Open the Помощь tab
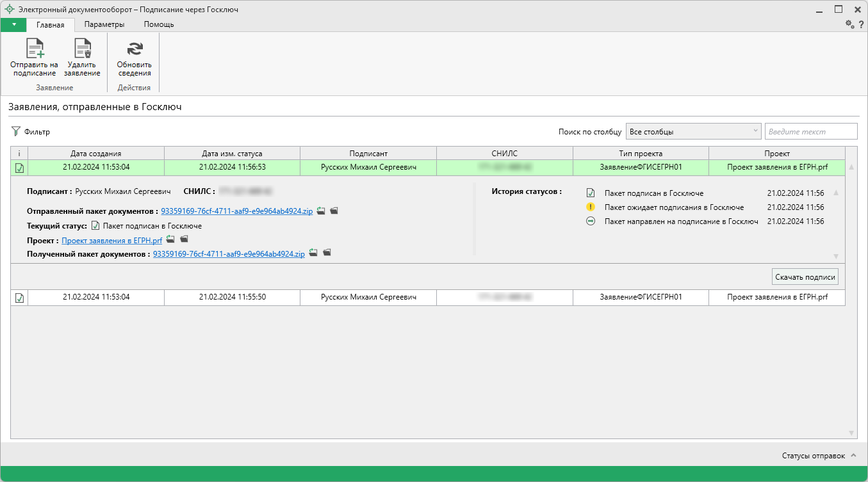868x482 pixels. coord(158,24)
